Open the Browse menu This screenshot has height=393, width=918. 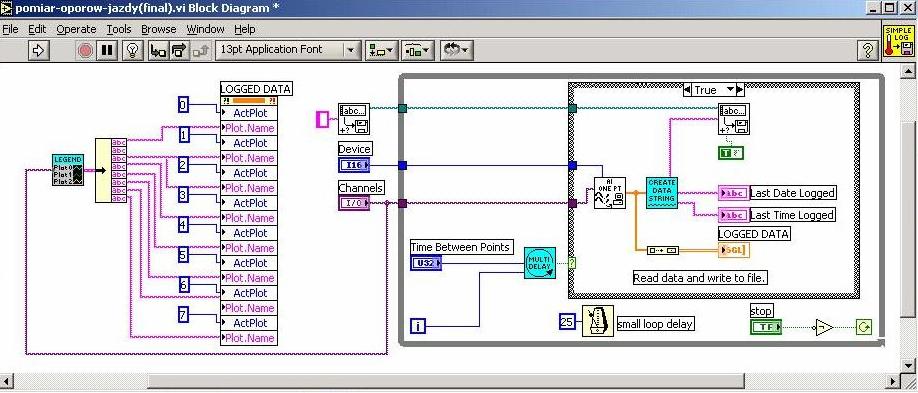[x=159, y=29]
